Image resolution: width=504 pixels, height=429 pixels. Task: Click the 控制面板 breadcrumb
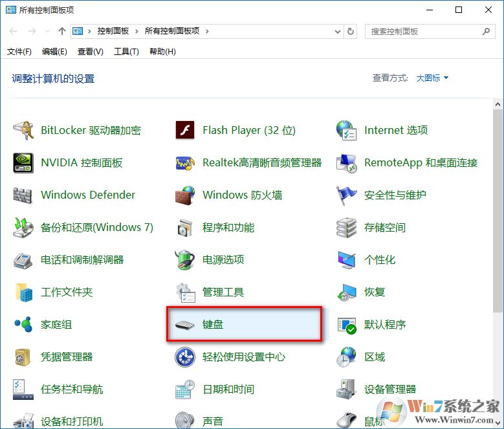point(113,31)
